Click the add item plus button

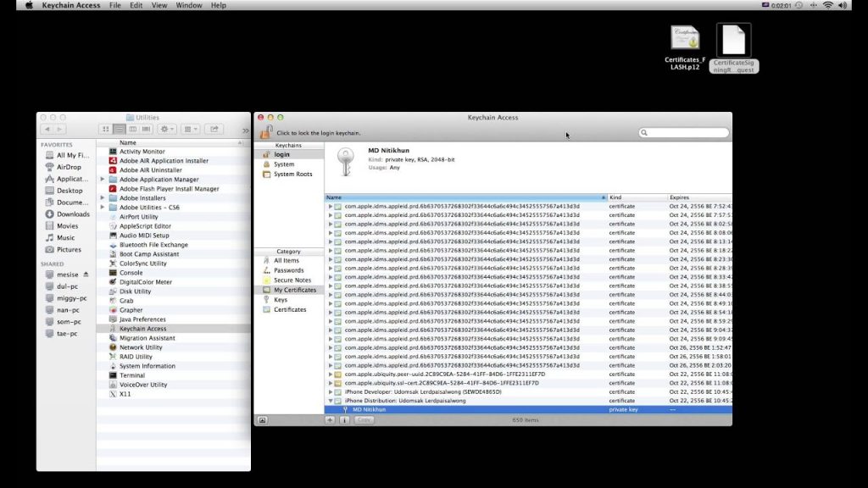point(330,420)
